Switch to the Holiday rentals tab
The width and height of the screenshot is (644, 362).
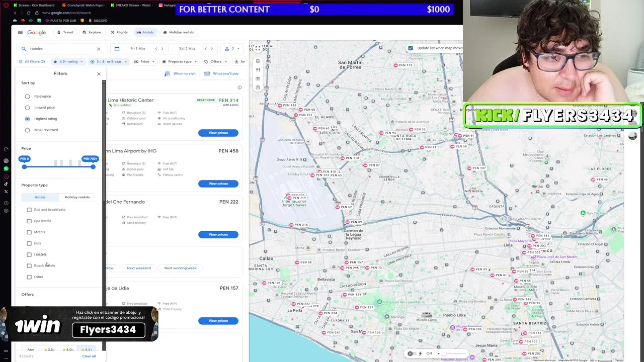179,32
